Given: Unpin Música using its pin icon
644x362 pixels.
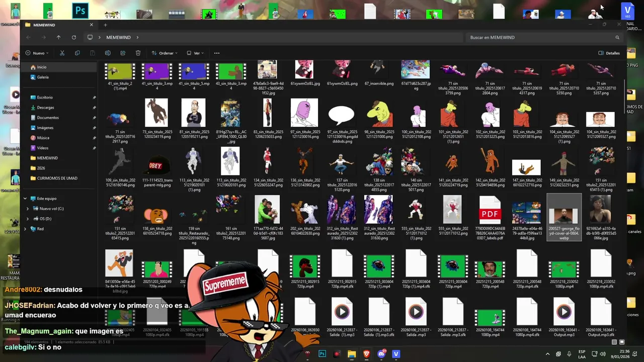Looking at the screenshot, I should coord(94,138).
